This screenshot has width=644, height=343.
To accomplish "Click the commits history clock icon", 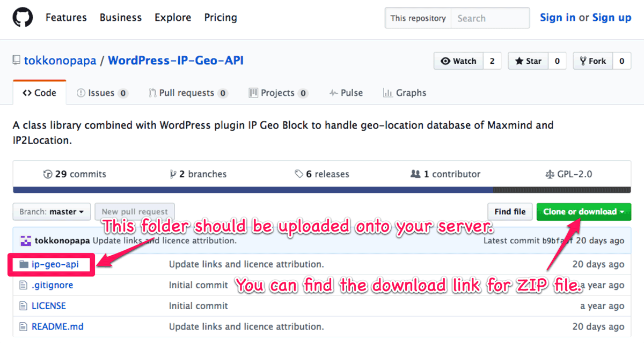I will point(47,174).
